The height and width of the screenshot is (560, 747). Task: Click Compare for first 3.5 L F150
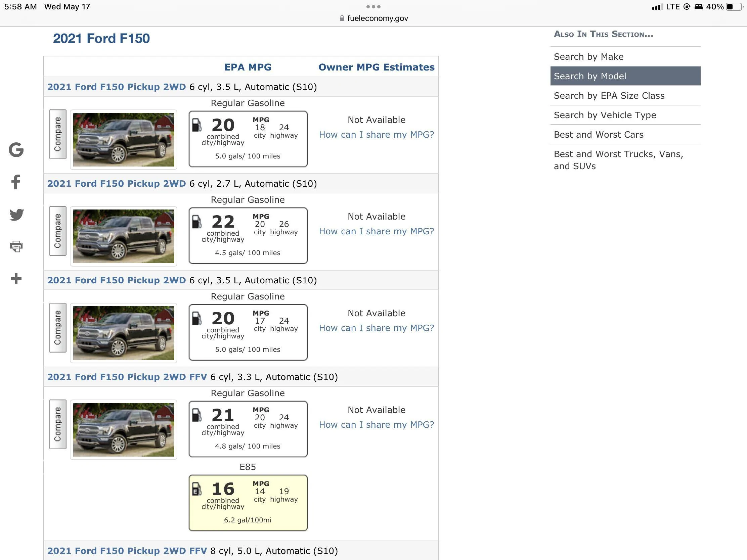click(58, 134)
